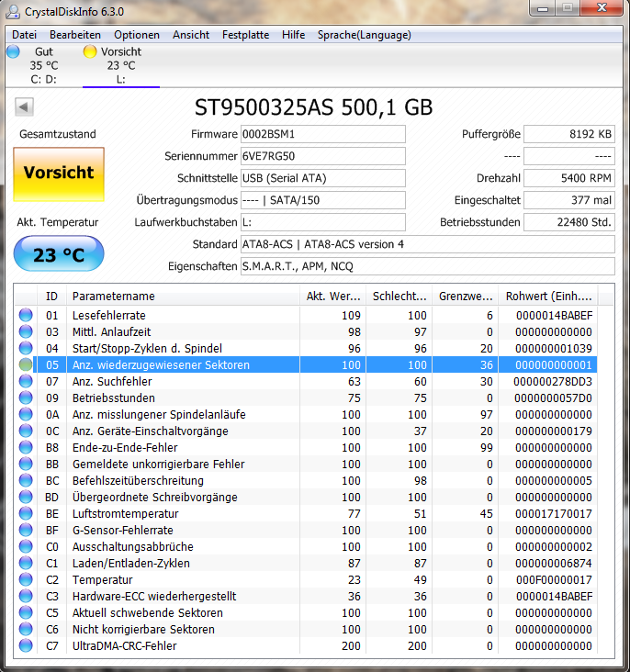Click status orb of Laden/Entladen-Zyklen row
This screenshot has height=672, width=630.
[26, 563]
